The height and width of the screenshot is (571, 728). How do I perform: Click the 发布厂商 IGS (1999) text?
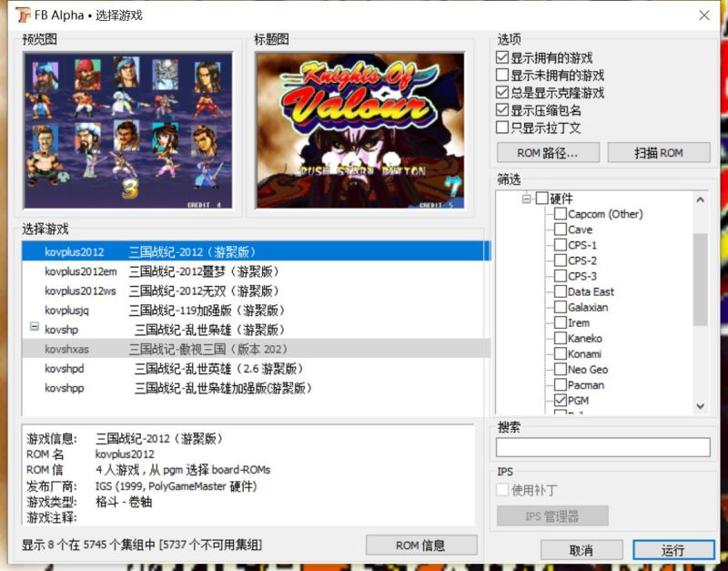[176, 486]
